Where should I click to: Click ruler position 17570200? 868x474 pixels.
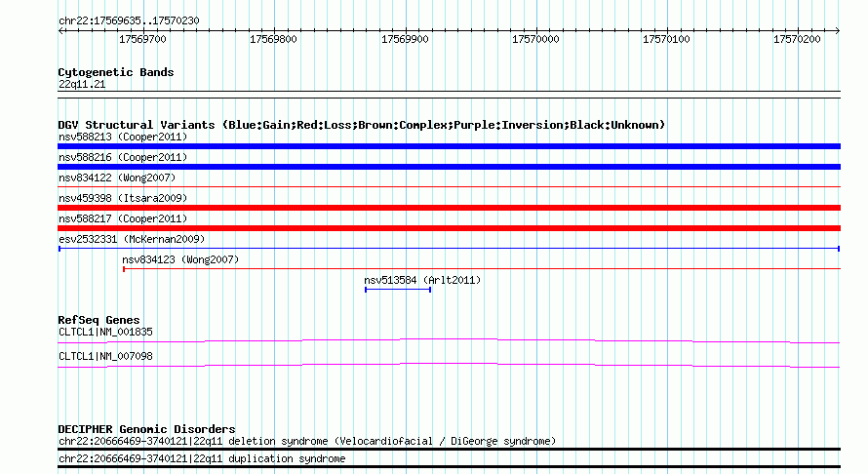[797, 39]
